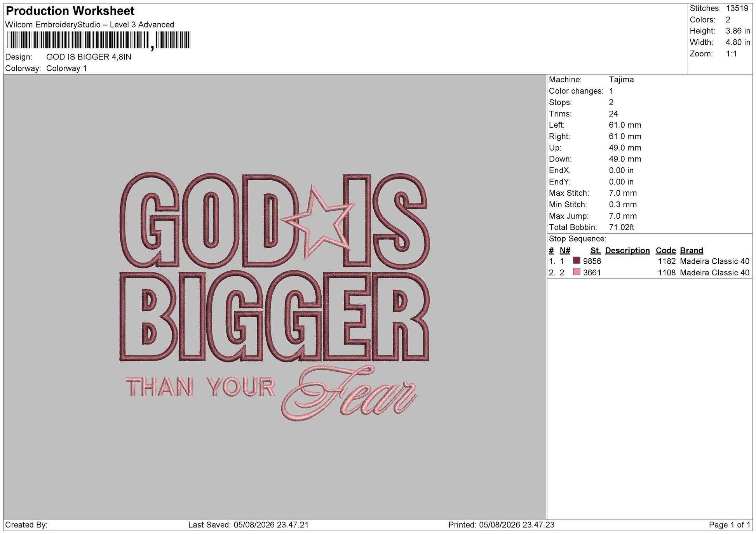
Task: Click the 'Code' column header
Action: click(665, 250)
